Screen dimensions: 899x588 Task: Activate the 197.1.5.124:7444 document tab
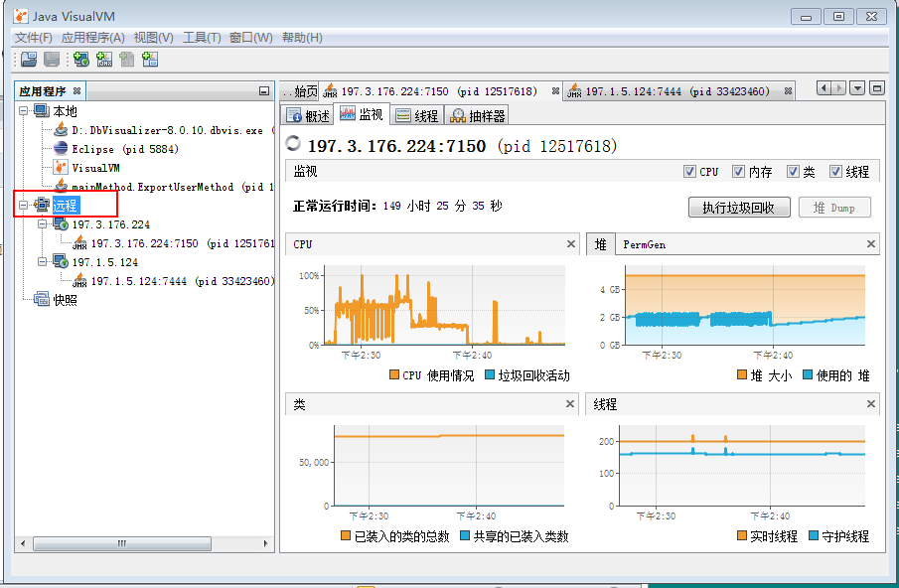pyautogui.click(x=677, y=91)
